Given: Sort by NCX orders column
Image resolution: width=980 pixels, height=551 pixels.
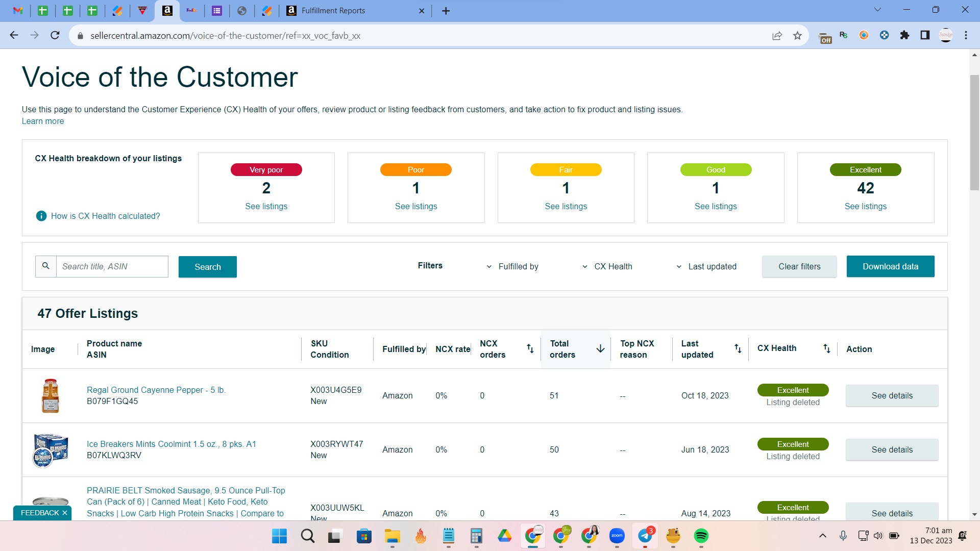Looking at the screenshot, I should (x=530, y=348).
